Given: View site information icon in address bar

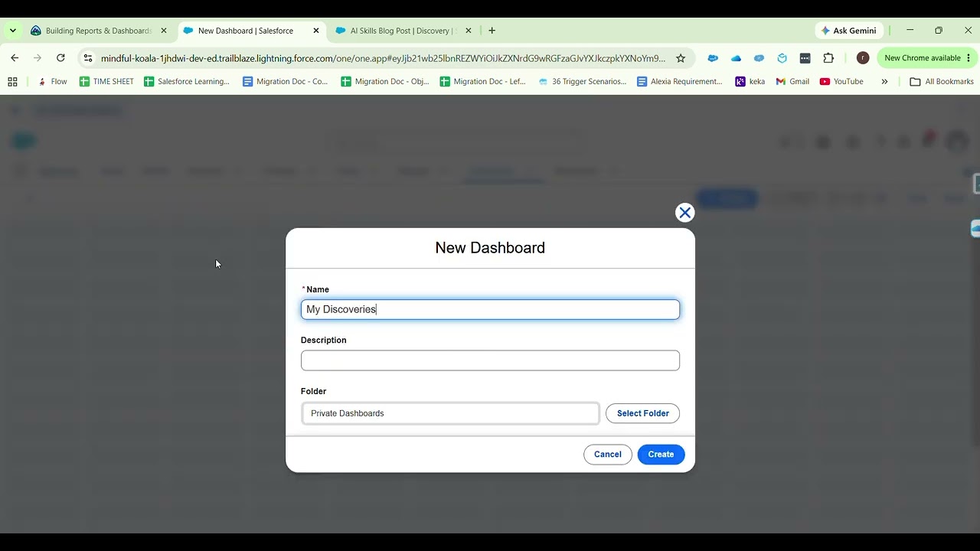Looking at the screenshot, I should [x=88, y=58].
